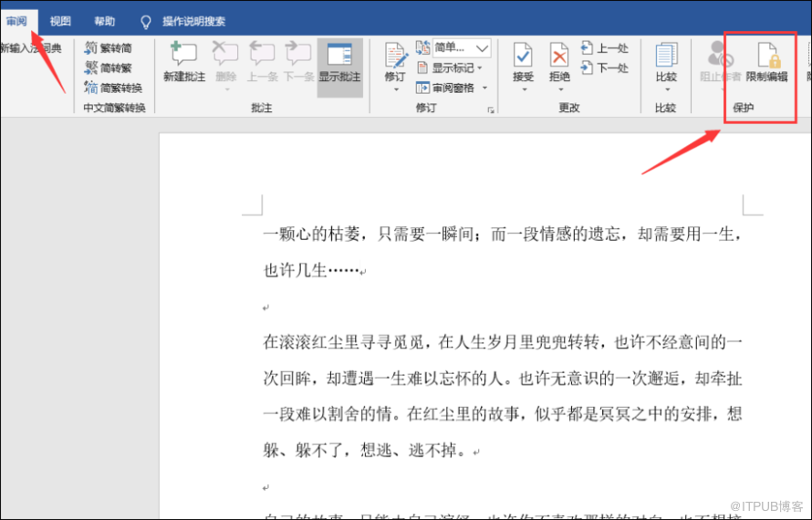Jump to 下一处 next change

tap(605, 68)
